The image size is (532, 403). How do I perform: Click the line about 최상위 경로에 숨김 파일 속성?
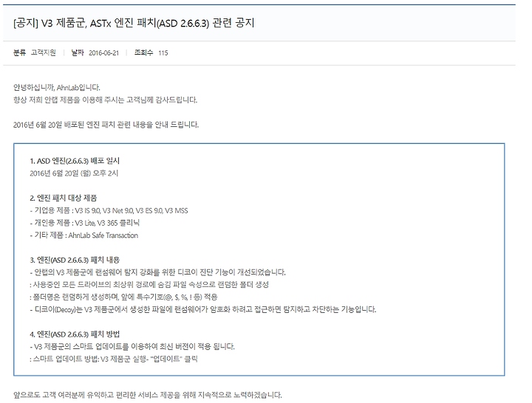coord(149,285)
